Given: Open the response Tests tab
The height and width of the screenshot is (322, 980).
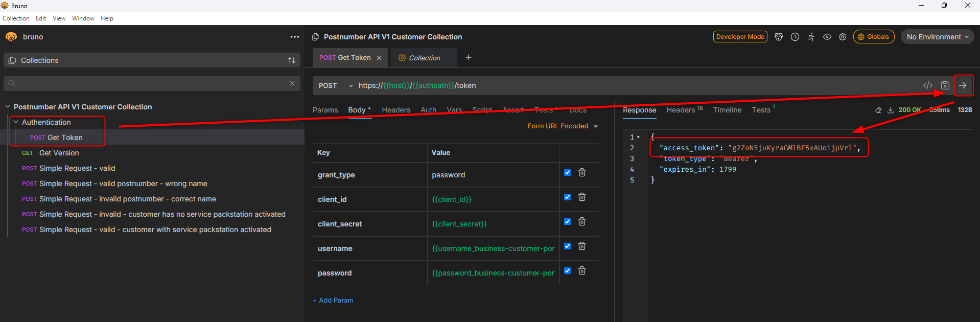Looking at the screenshot, I should point(763,109).
